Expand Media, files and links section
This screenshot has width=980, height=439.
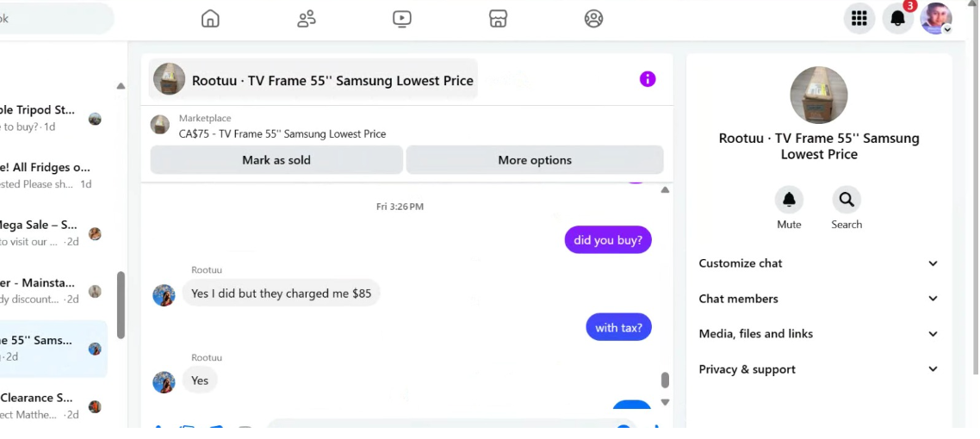tap(819, 334)
